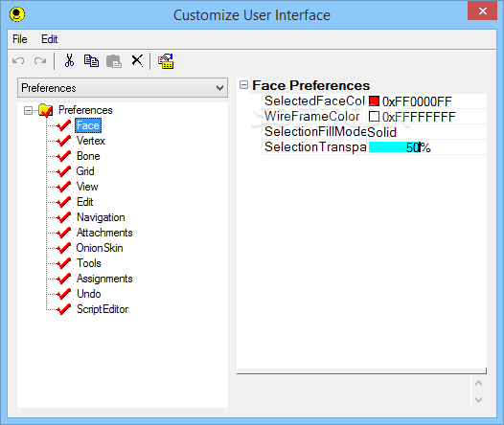Click the Delete X toolbar icon
Image resolution: width=504 pixels, height=425 pixels.
(x=137, y=60)
